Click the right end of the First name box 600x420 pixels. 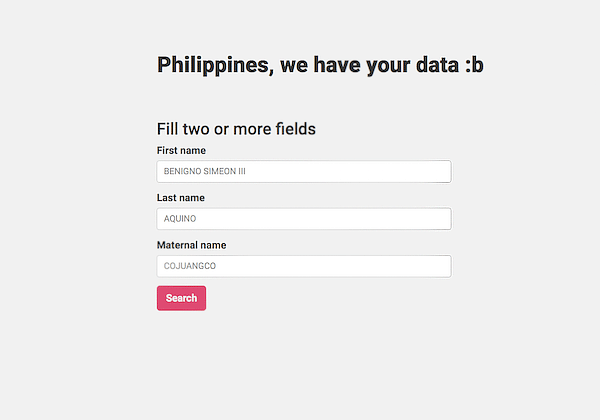coord(440,172)
